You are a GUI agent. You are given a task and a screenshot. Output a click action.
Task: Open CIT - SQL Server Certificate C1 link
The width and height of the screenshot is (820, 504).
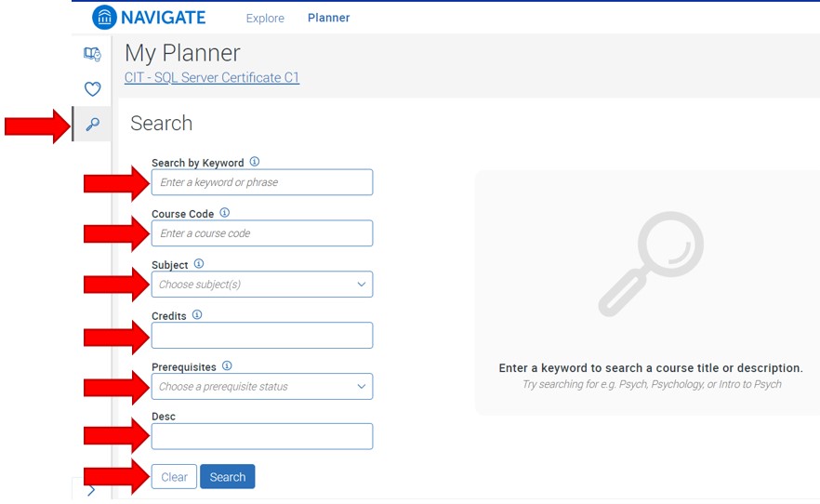(212, 78)
